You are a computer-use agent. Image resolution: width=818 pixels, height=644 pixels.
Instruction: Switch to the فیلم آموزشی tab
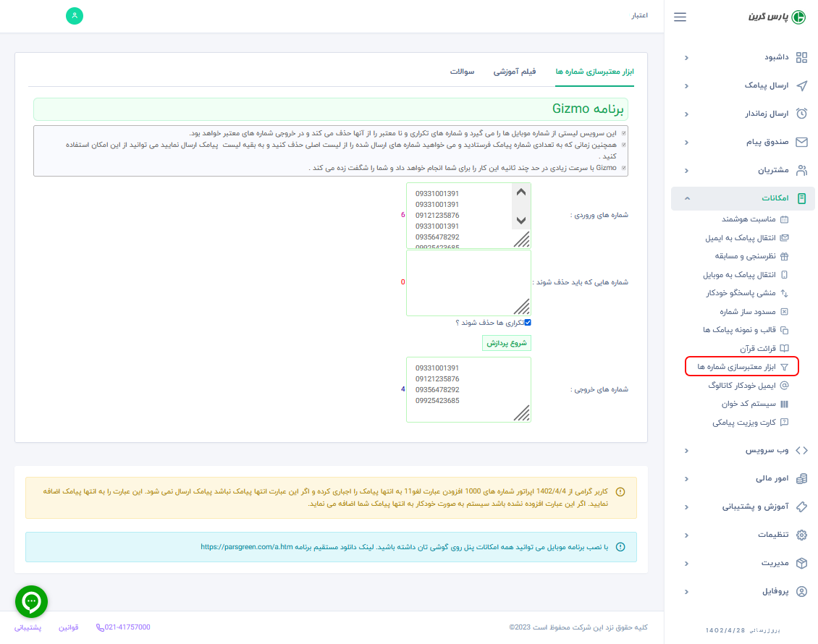[x=515, y=72]
